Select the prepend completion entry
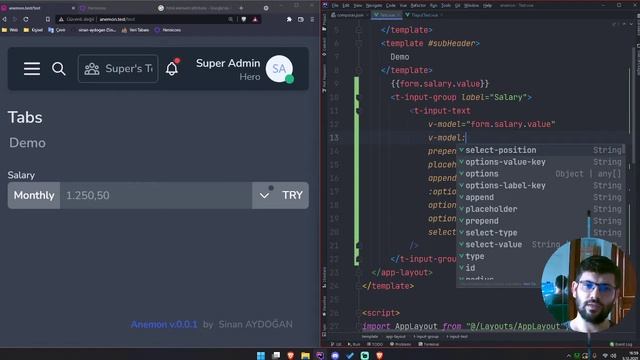This screenshot has width=640, height=360. (540, 221)
